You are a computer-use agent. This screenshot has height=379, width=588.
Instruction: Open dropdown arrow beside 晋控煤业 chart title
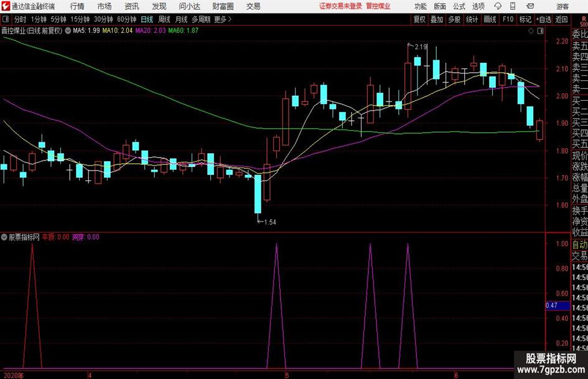(x=68, y=30)
